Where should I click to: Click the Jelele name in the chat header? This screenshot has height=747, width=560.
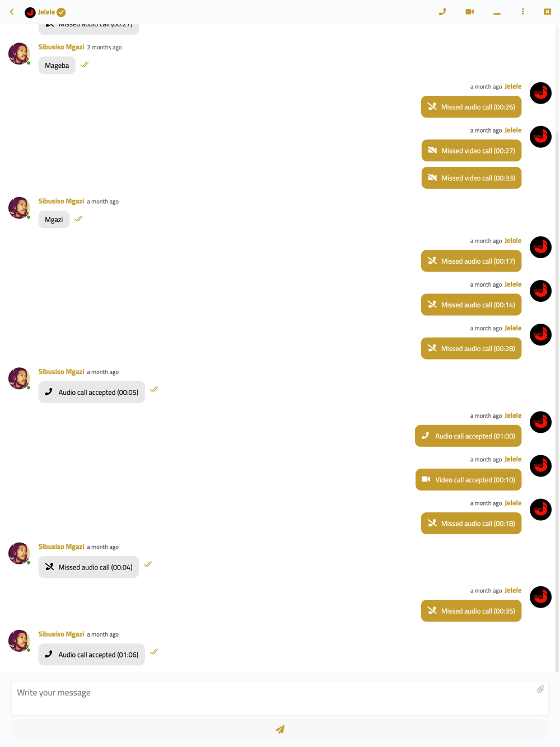coord(46,12)
